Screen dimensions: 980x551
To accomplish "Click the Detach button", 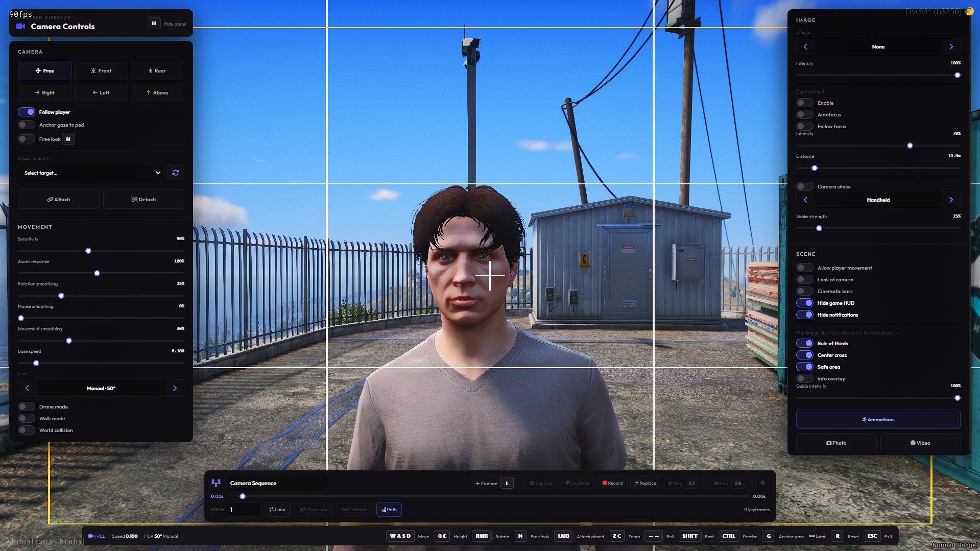I will 144,199.
